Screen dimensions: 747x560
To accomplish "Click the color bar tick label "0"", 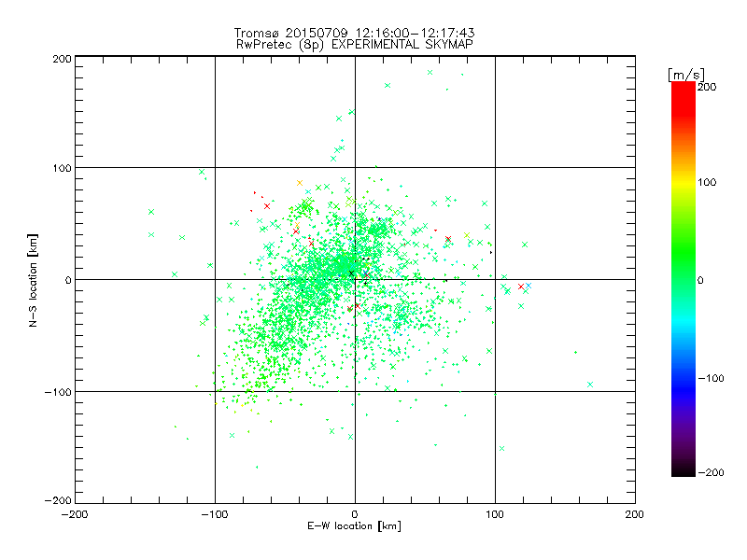I will tap(700, 280).
